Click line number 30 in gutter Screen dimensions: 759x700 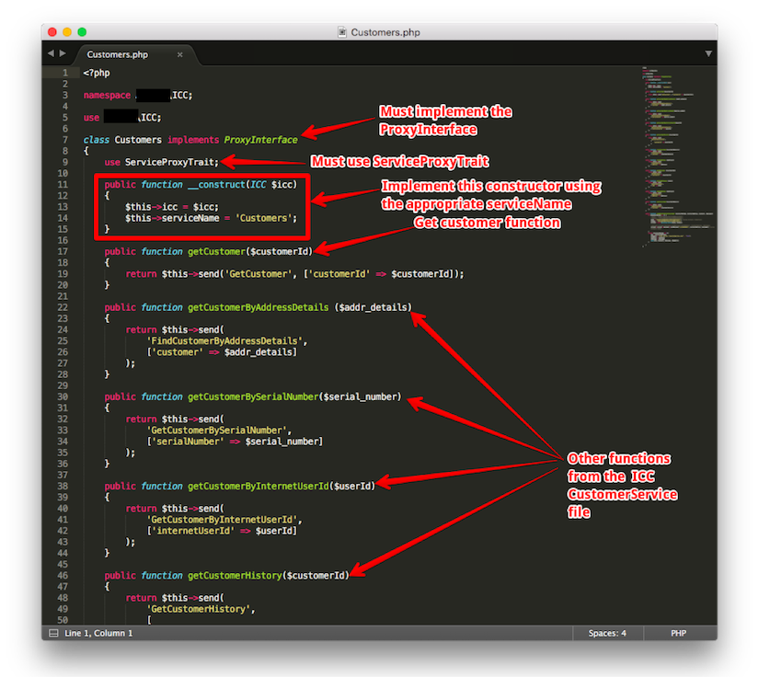pos(63,396)
